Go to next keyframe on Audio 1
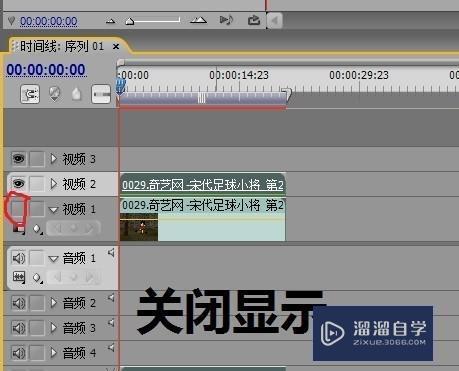 tap(89, 277)
